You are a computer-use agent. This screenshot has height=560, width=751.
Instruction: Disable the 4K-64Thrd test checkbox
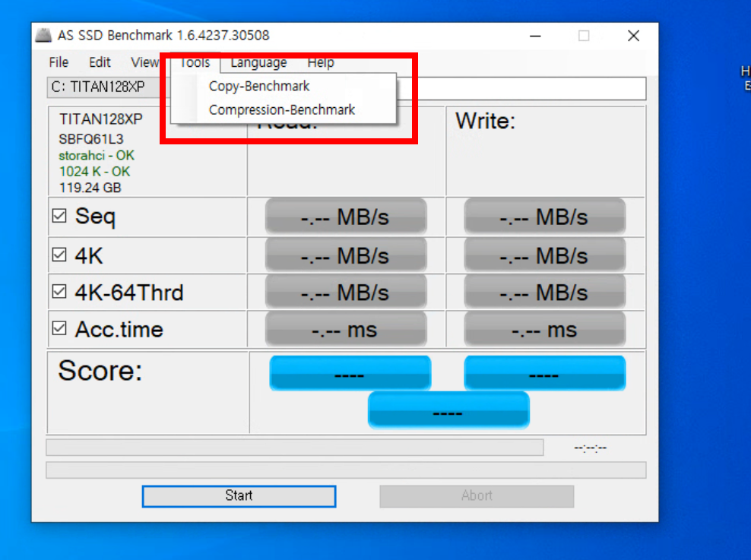(x=59, y=291)
